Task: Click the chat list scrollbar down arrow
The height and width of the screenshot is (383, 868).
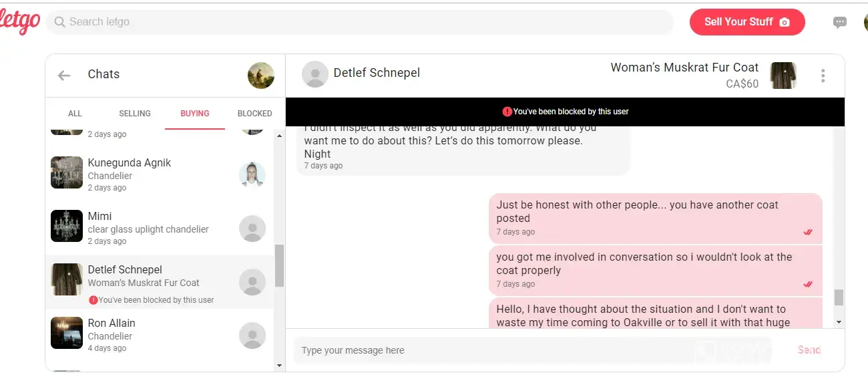Action: pyautogui.click(x=280, y=366)
